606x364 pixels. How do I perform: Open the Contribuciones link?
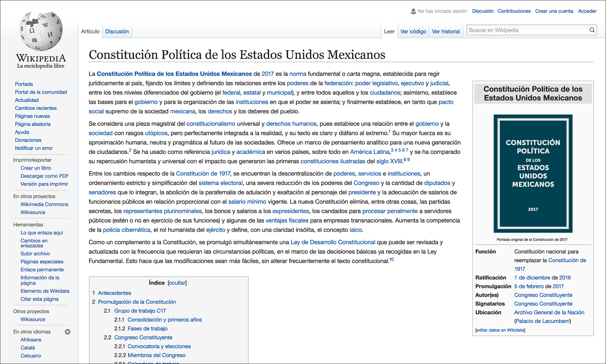(x=514, y=11)
